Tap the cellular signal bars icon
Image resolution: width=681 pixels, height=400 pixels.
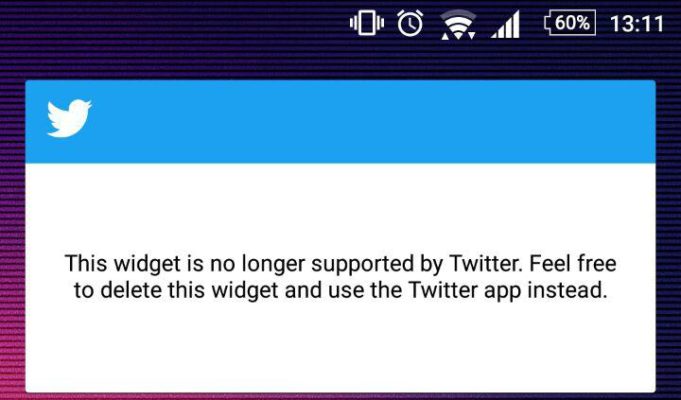(x=505, y=25)
